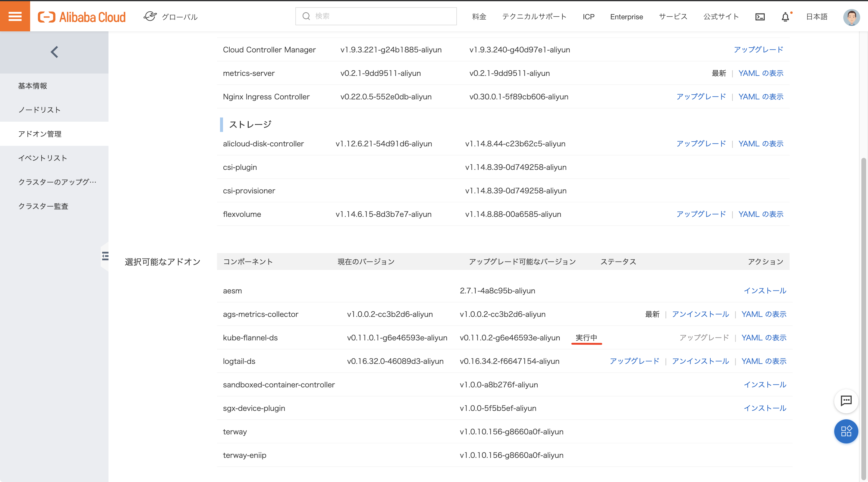The image size is (868, 482).
Task: Go back with sidebar chevron arrow
Action: click(x=54, y=52)
